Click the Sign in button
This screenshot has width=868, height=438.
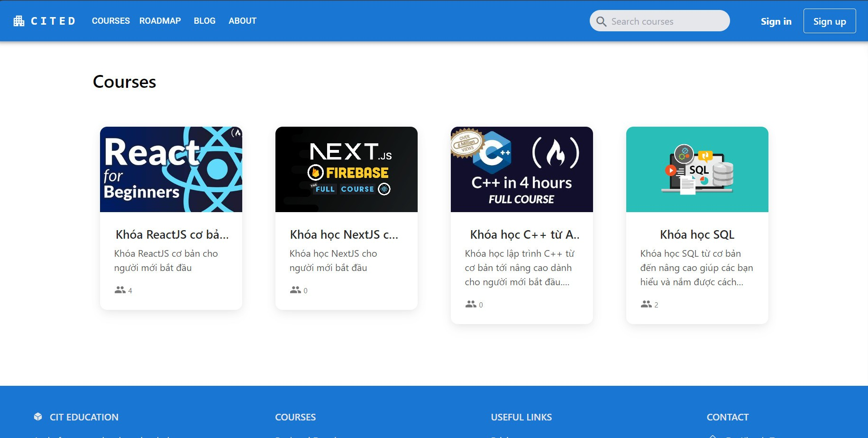click(776, 21)
